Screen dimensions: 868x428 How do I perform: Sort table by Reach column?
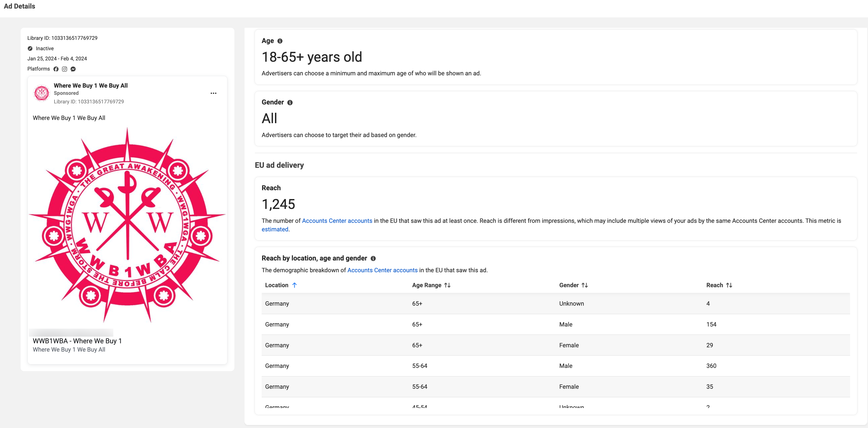pos(729,285)
